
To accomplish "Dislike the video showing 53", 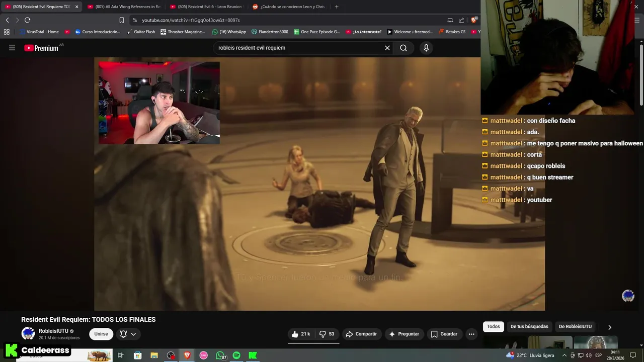I will pyautogui.click(x=327, y=334).
